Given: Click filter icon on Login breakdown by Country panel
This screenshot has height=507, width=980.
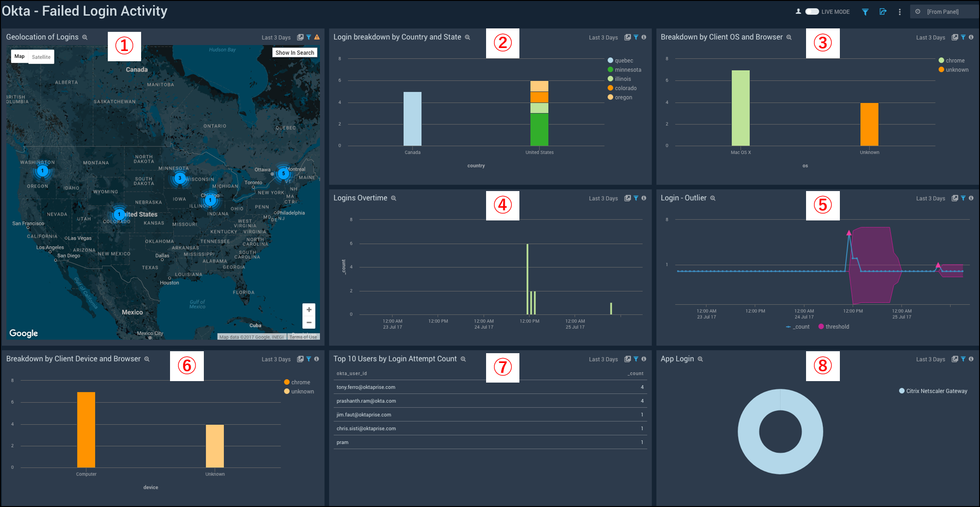Looking at the screenshot, I should point(636,37).
